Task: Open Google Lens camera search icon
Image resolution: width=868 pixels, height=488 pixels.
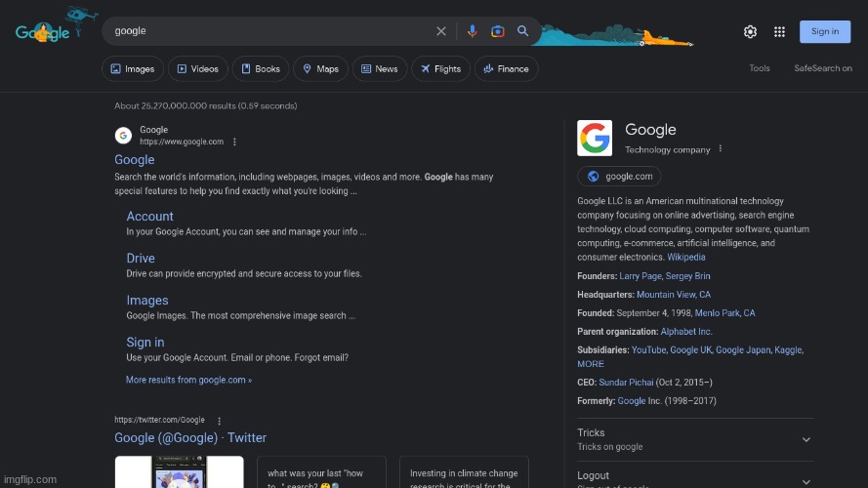Action: point(498,31)
